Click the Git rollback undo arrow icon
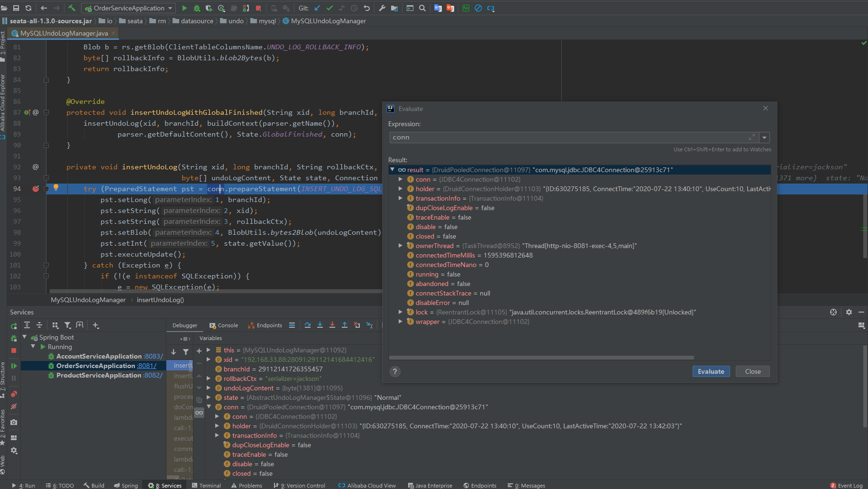The height and width of the screenshot is (489, 868). point(366,8)
